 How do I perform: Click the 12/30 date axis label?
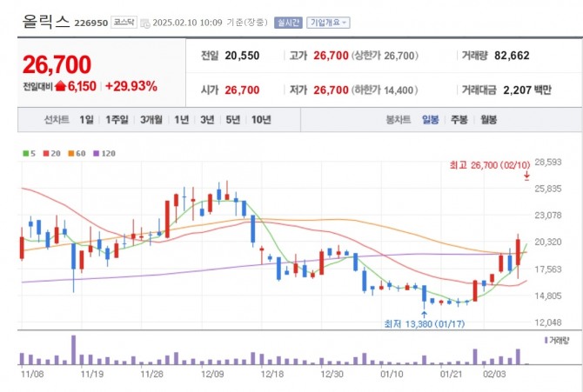click(332, 374)
